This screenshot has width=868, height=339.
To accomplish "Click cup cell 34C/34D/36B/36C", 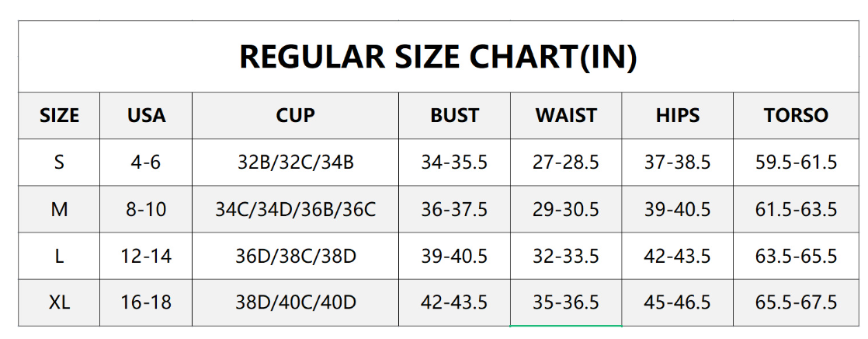I will pyautogui.click(x=295, y=209).
